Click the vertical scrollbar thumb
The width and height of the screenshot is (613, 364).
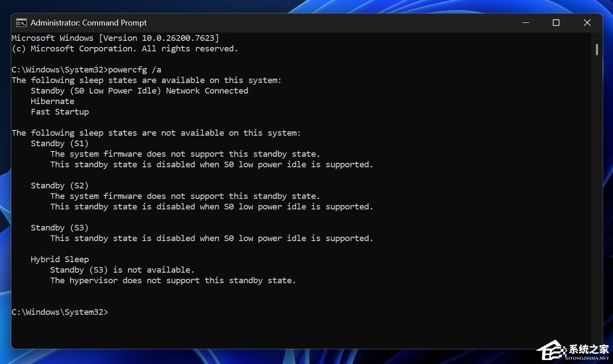(597, 49)
